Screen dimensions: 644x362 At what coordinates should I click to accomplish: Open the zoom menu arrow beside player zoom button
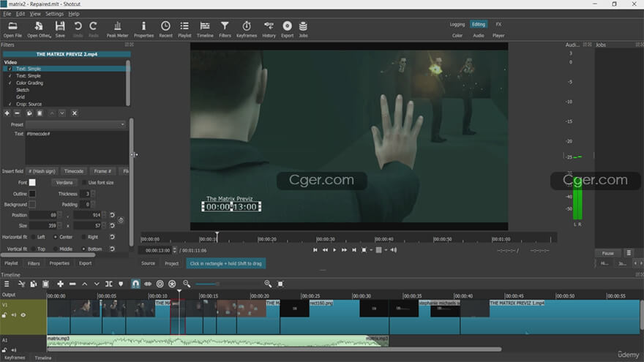pos(371,250)
